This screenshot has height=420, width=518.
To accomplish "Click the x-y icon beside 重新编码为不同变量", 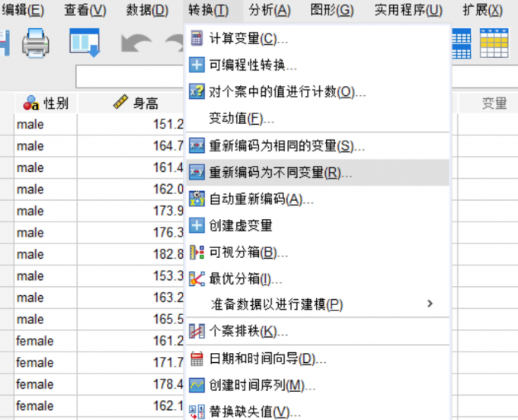I will pyautogui.click(x=197, y=172).
